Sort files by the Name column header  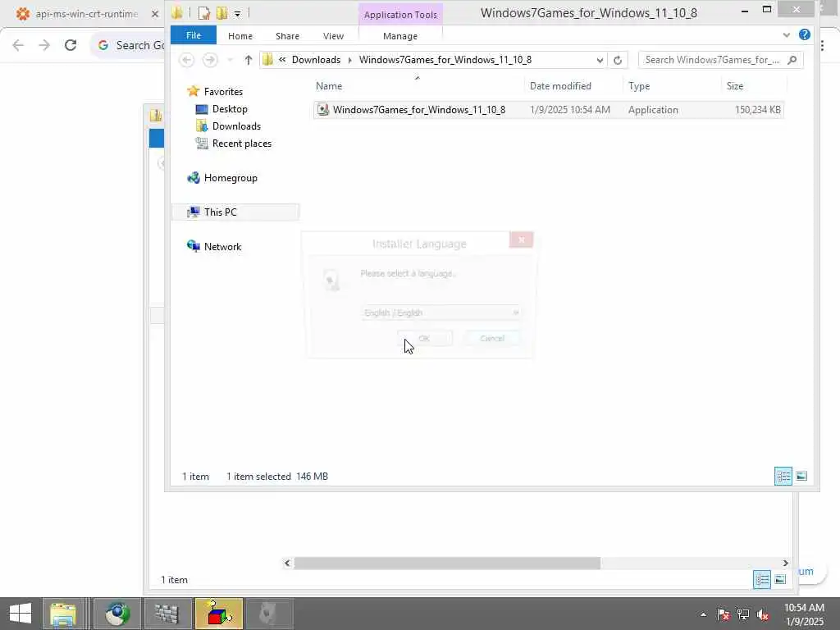click(418, 85)
